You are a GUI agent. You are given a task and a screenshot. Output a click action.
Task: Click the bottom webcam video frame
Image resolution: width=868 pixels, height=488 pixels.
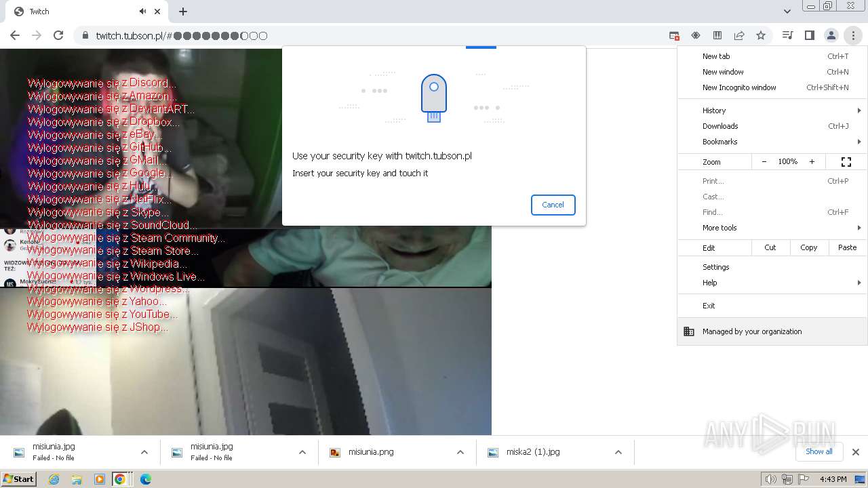(x=245, y=361)
